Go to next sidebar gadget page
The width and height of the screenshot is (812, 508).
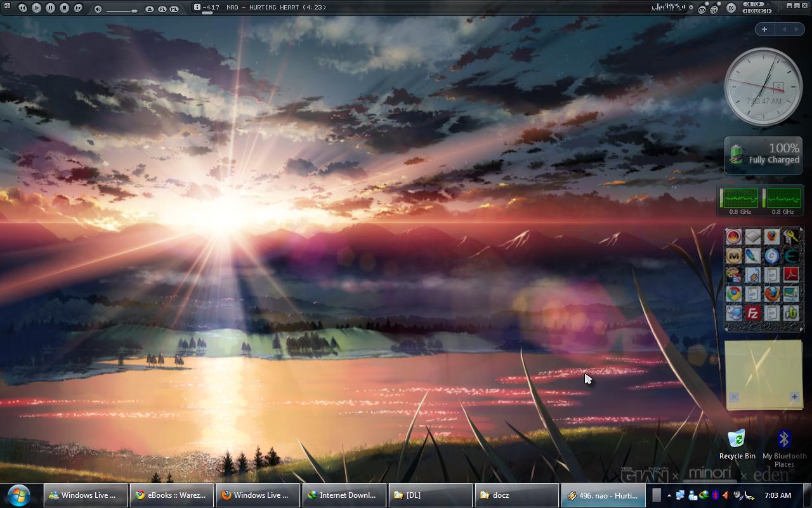click(796, 29)
